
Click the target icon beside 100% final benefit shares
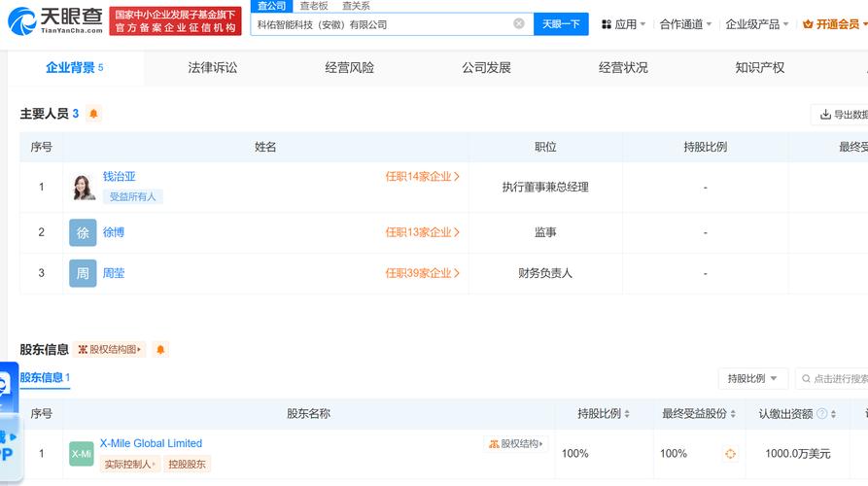(730, 454)
